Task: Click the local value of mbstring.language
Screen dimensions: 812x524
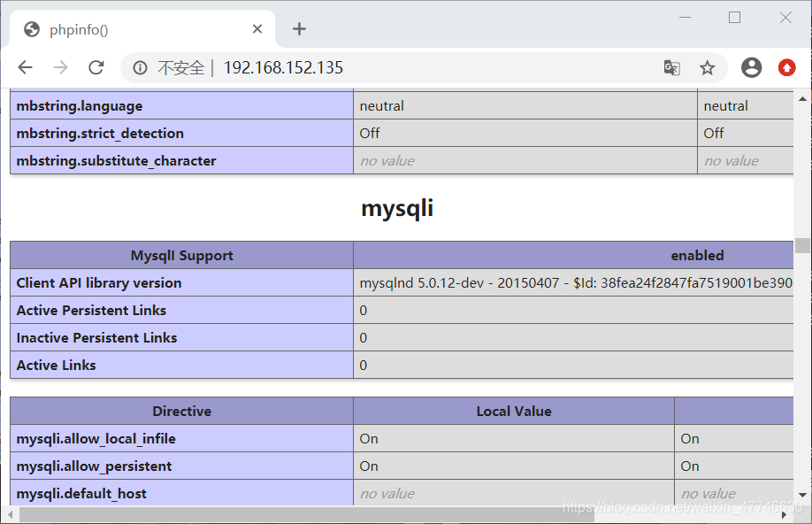Action: 525,105
